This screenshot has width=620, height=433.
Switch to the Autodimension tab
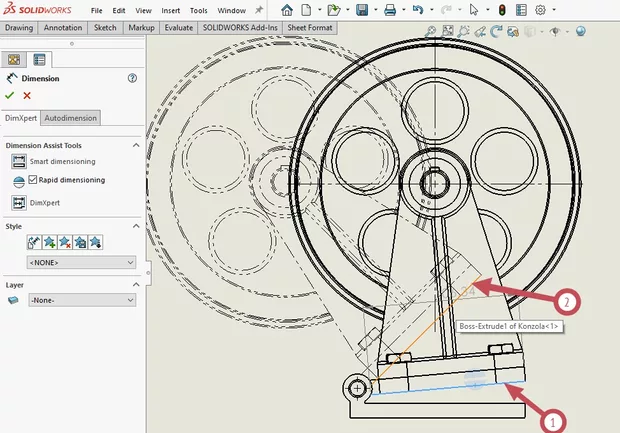pyautogui.click(x=71, y=118)
